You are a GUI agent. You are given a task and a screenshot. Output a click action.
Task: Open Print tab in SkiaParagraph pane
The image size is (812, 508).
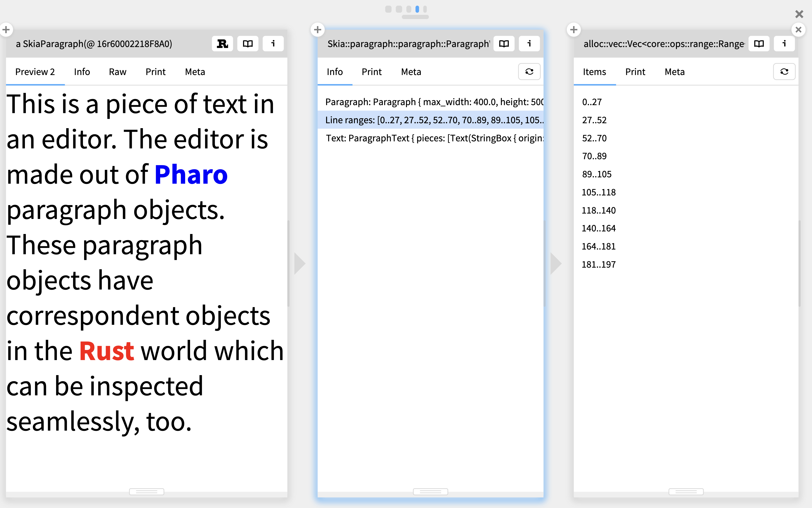pos(155,72)
